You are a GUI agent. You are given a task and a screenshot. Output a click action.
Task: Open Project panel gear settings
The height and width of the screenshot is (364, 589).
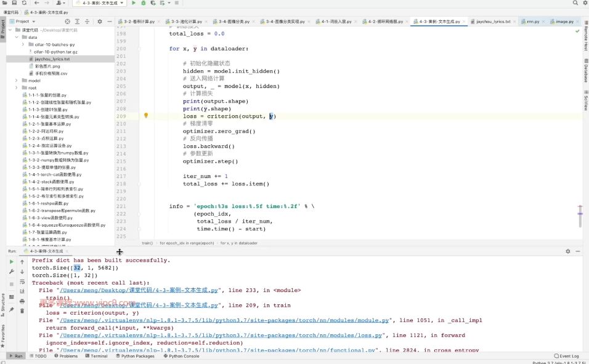click(100, 22)
